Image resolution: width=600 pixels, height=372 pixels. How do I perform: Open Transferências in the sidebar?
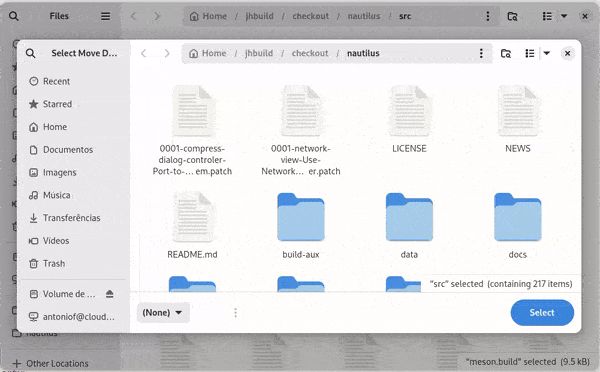click(x=73, y=218)
